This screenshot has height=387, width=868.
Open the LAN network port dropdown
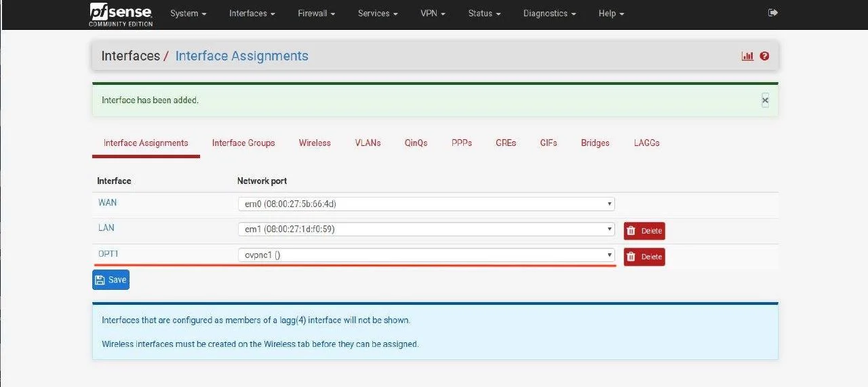[x=426, y=229]
